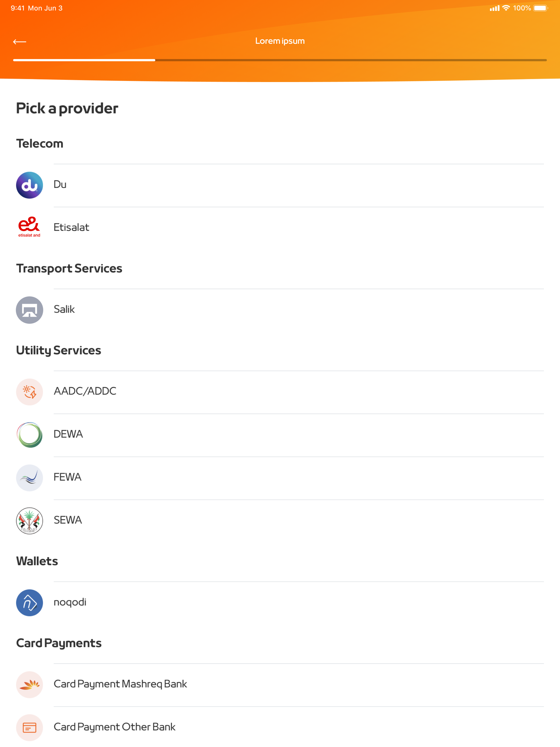Select the SEWA emblem icon
The image size is (560, 747).
tap(29, 520)
